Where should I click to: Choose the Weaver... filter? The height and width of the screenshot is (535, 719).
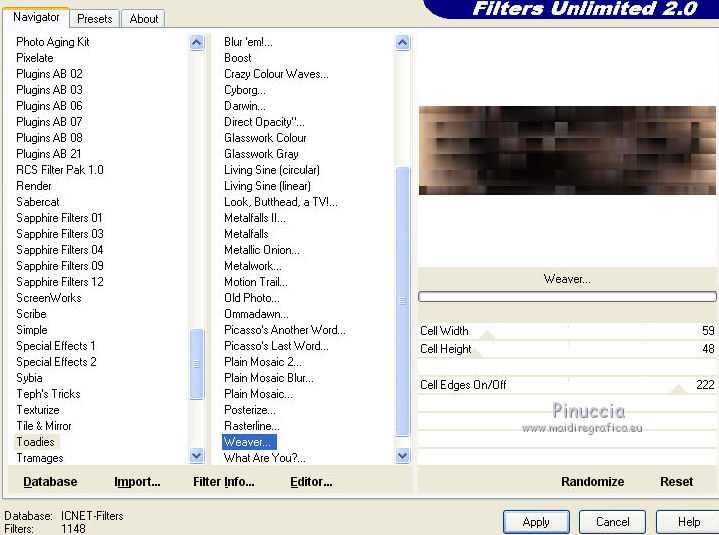[249, 442]
